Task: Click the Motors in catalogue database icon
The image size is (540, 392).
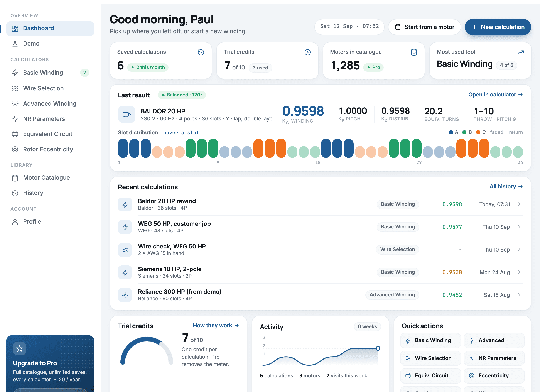Action: pyautogui.click(x=414, y=52)
